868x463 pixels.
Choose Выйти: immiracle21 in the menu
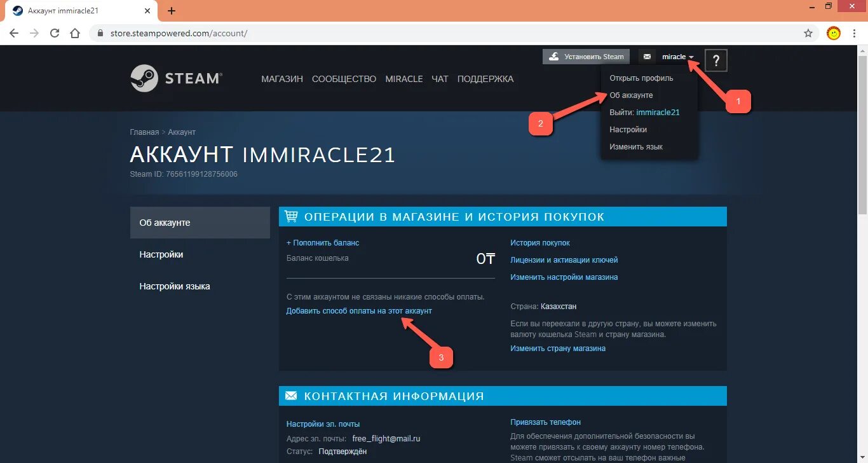(644, 113)
